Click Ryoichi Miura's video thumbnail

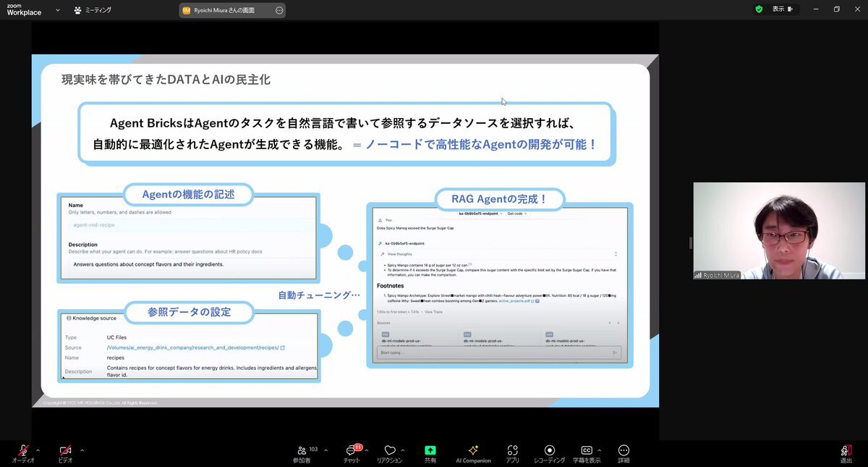[779, 230]
